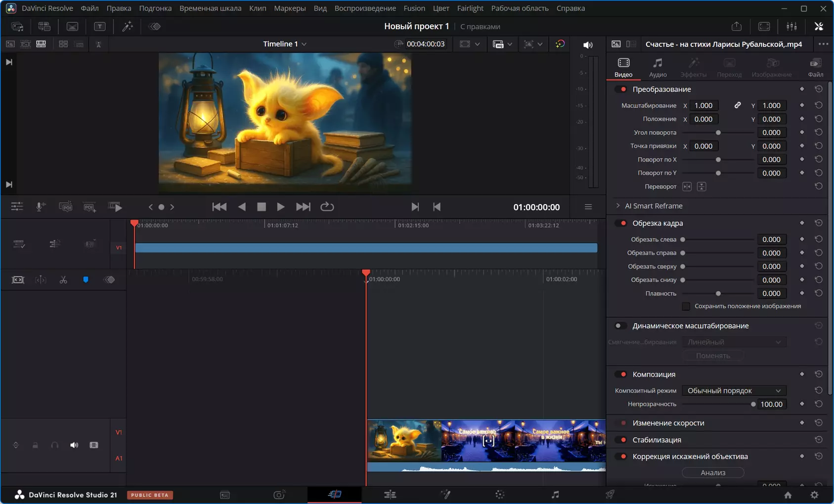Toggle the Преобразование section on or off
Viewport: 834px width, 504px height.
pyautogui.click(x=621, y=89)
